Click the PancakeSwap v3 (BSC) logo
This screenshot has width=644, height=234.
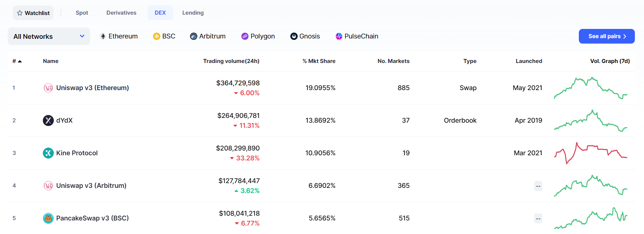pos(48,218)
